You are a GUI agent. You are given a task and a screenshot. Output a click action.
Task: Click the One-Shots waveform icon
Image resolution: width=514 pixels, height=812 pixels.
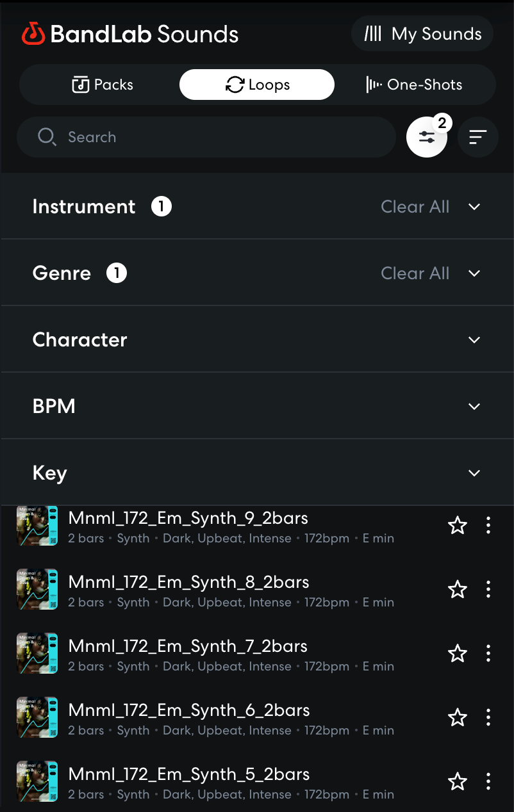coord(374,84)
